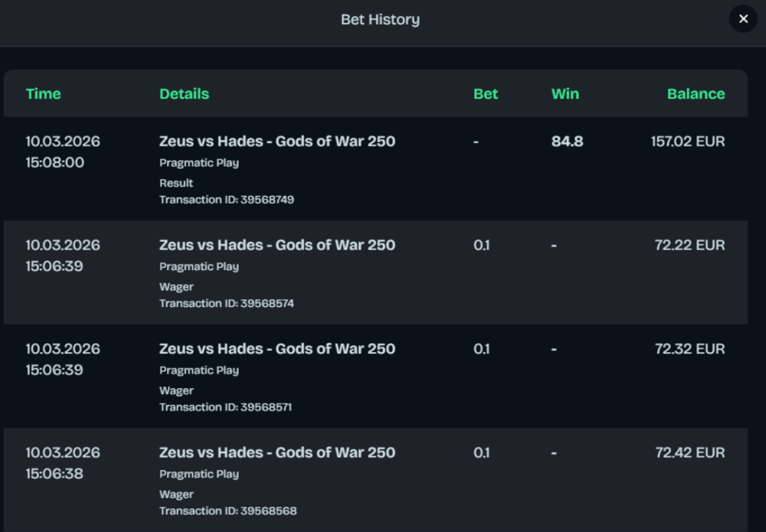The height and width of the screenshot is (532, 766).
Task: Click the Result label in top entry
Action: [176, 184]
